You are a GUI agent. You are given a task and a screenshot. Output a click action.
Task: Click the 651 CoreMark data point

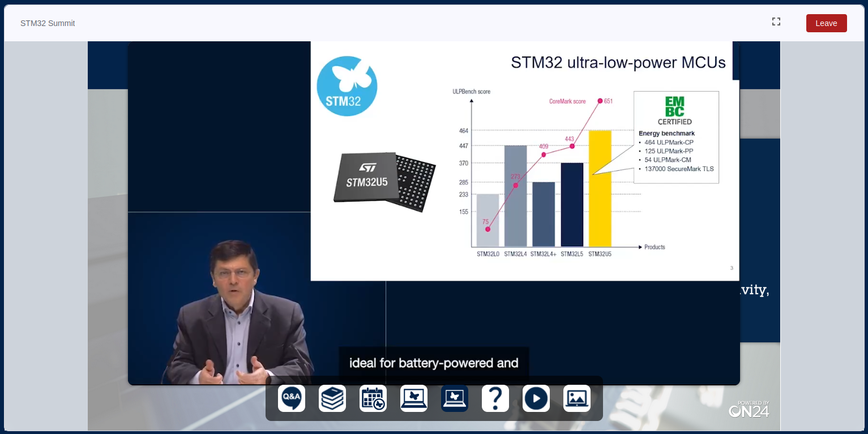(600, 101)
